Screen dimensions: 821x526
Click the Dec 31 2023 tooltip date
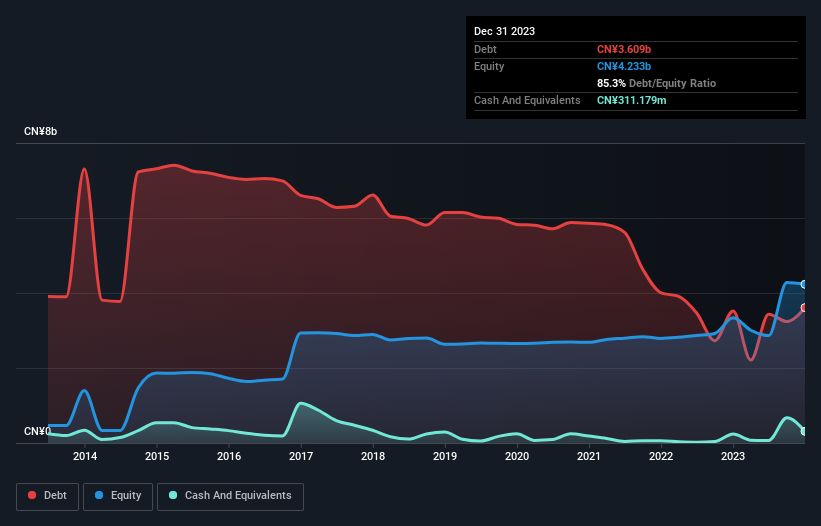point(504,31)
